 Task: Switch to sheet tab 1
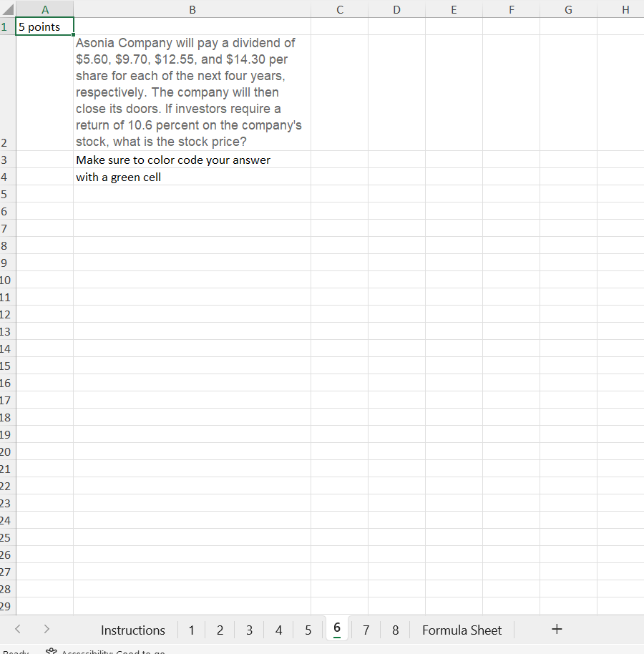click(192, 630)
